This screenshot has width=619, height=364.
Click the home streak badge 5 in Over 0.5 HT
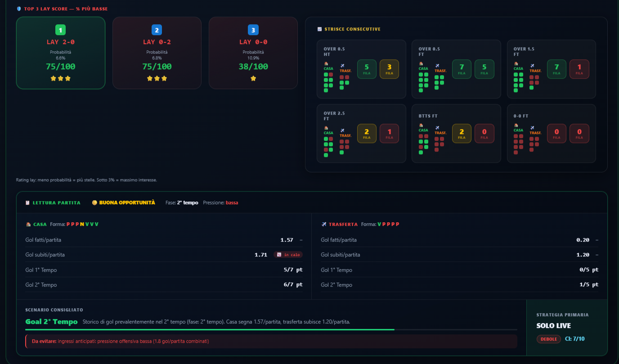[x=367, y=69]
